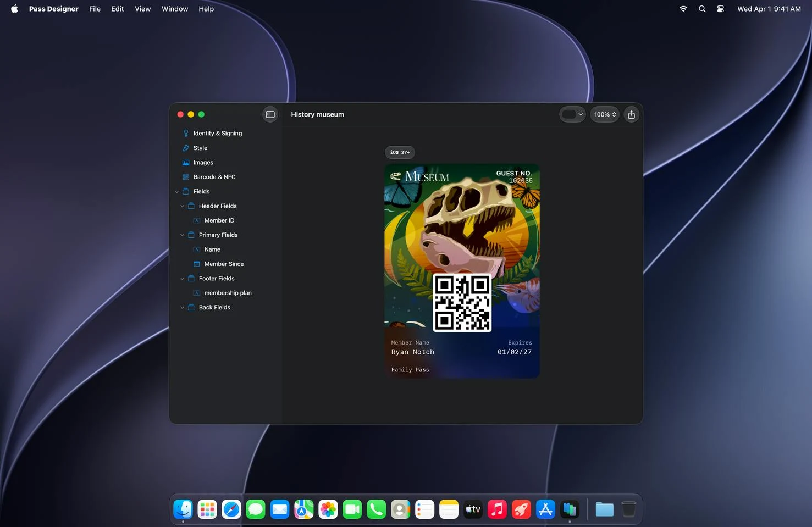Click Pass Designer icon in dock
This screenshot has height=527, width=812.
(x=570, y=509)
